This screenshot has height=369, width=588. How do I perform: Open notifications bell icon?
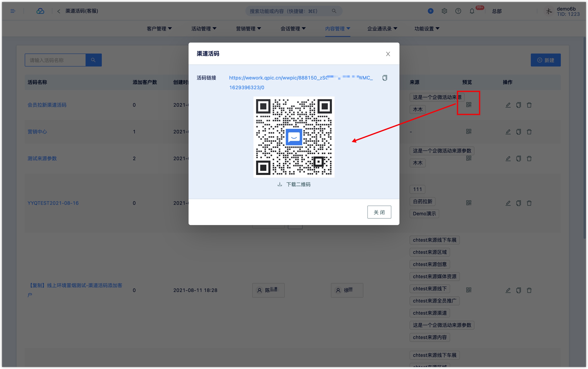click(472, 11)
